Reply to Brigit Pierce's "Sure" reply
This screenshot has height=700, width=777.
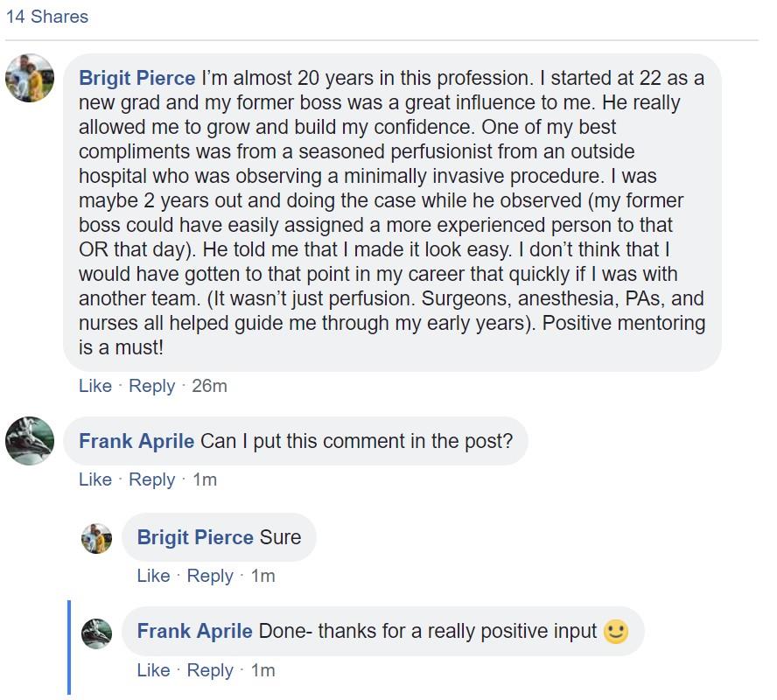pos(210,576)
